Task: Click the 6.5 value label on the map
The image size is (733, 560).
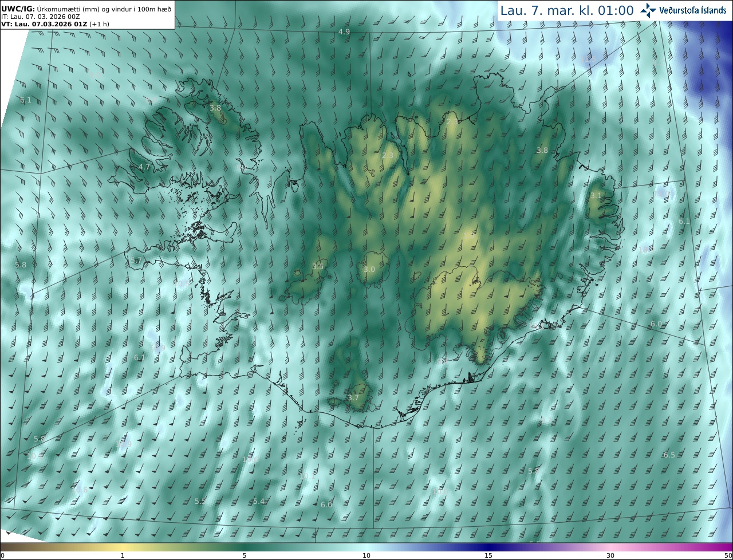Action: [669, 455]
